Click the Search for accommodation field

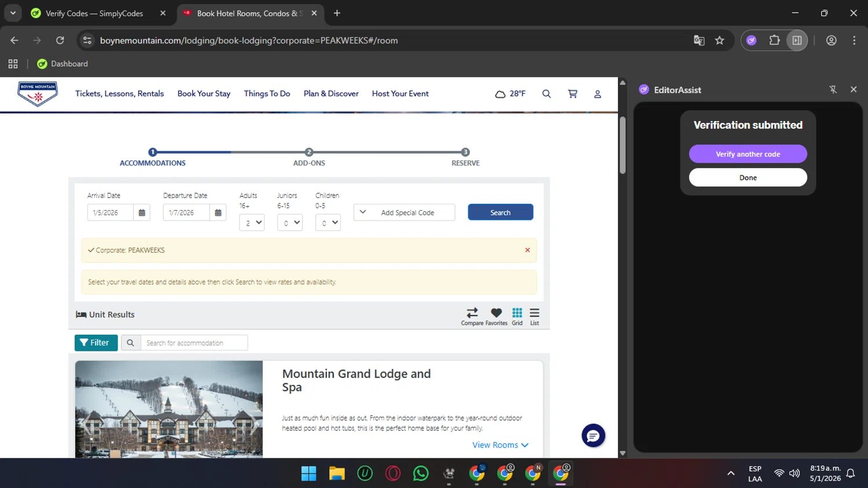click(x=194, y=343)
